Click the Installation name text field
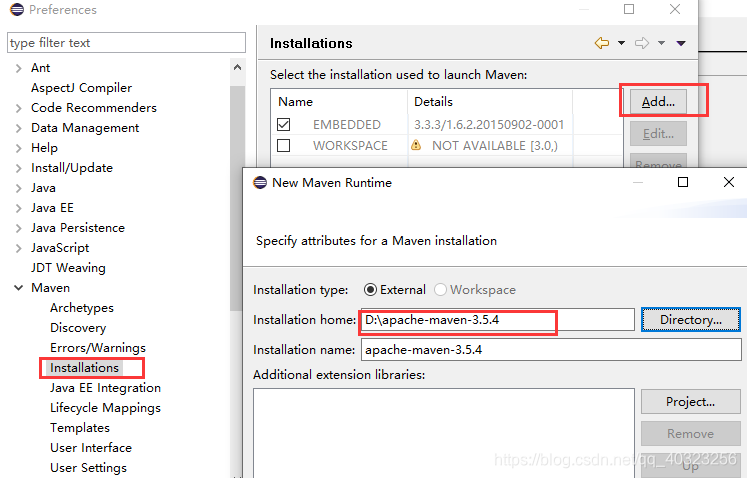 click(x=551, y=350)
